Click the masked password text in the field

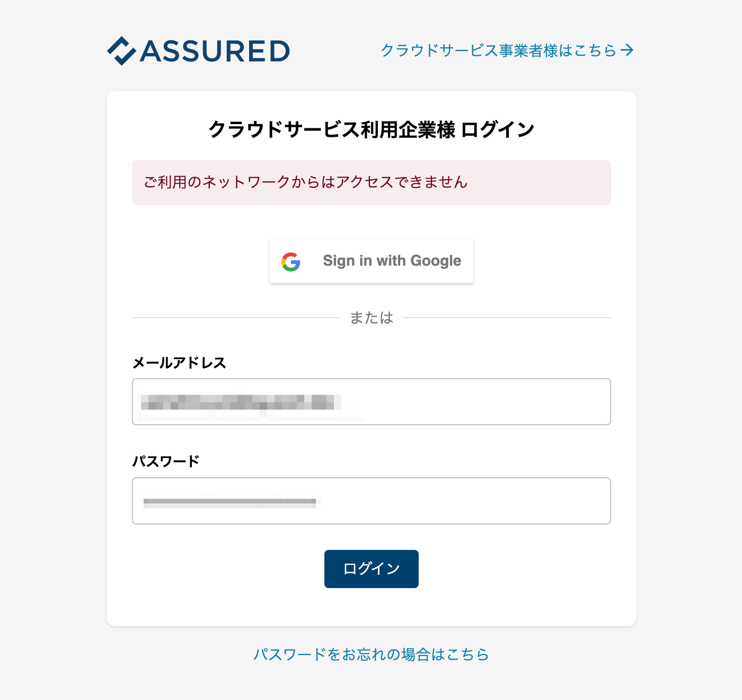pyautogui.click(x=230, y=502)
